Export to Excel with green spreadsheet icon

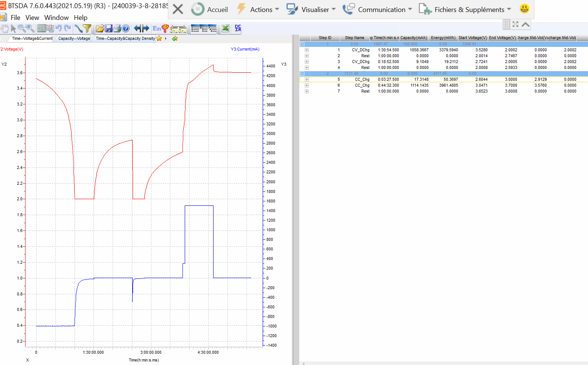(x=225, y=28)
